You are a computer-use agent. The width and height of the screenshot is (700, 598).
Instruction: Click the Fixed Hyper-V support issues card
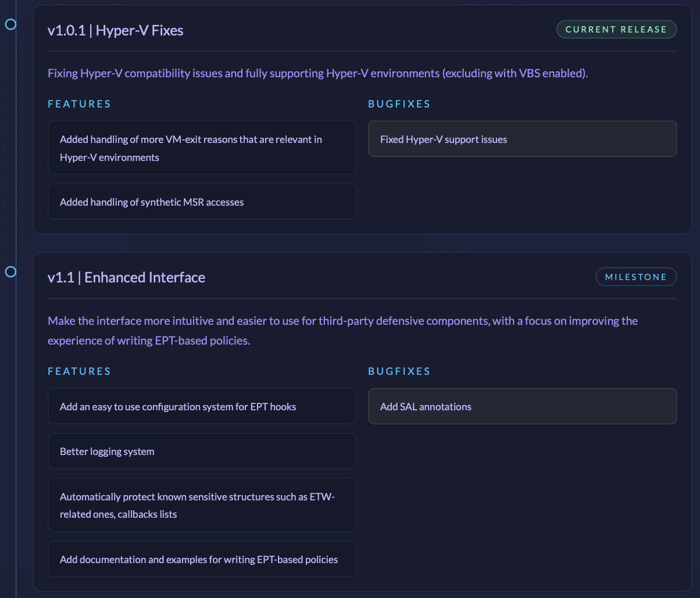click(x=522, y=139)
